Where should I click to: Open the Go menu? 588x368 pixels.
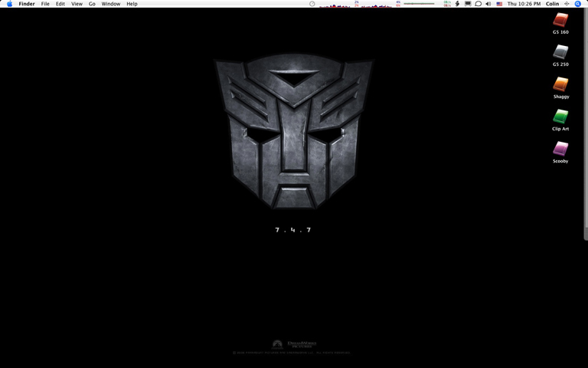(92, 4)
